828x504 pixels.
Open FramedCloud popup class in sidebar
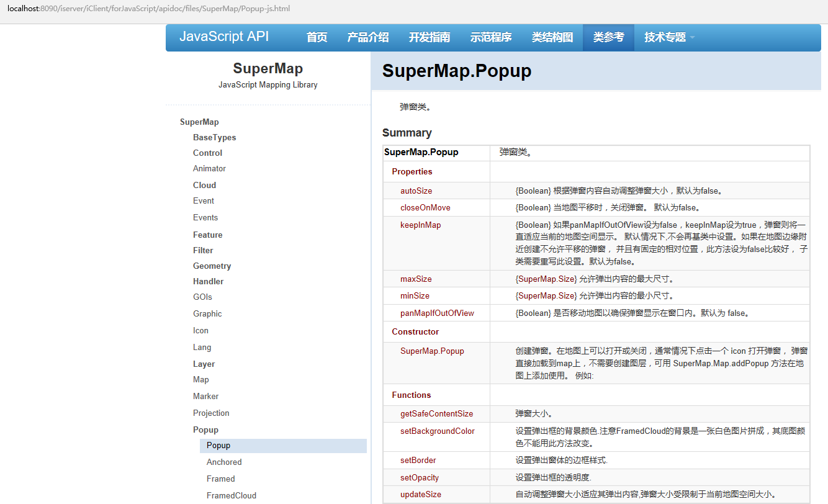pos(231,496)
